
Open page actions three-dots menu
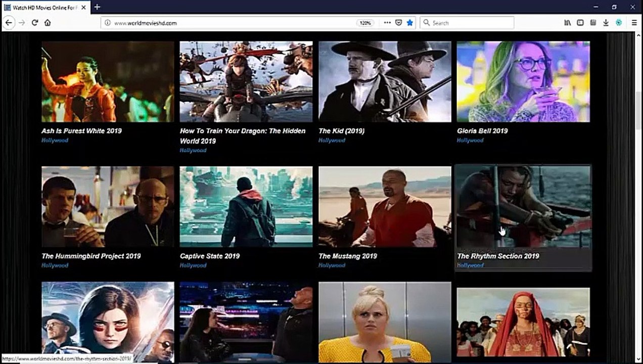[387, 23]
